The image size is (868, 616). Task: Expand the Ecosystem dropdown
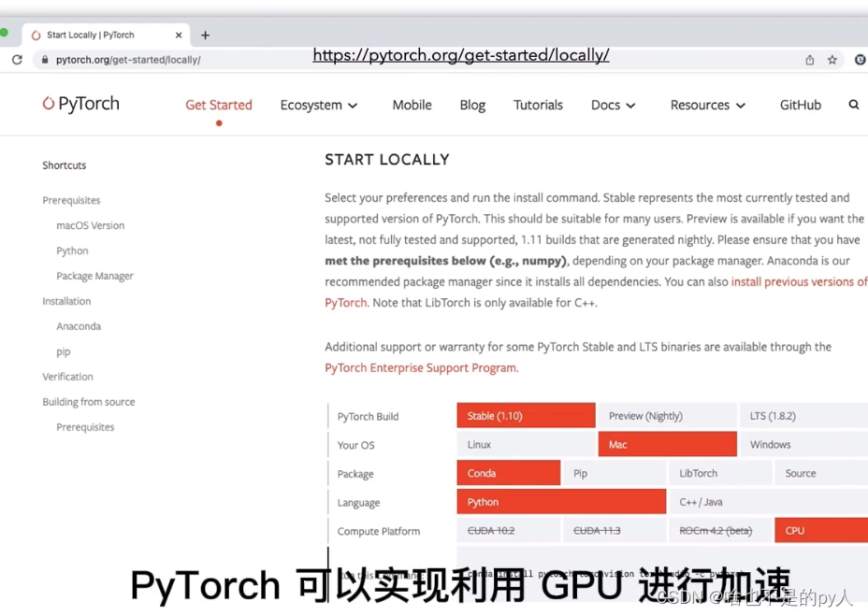pyautogui.click(x=319, y=105)
